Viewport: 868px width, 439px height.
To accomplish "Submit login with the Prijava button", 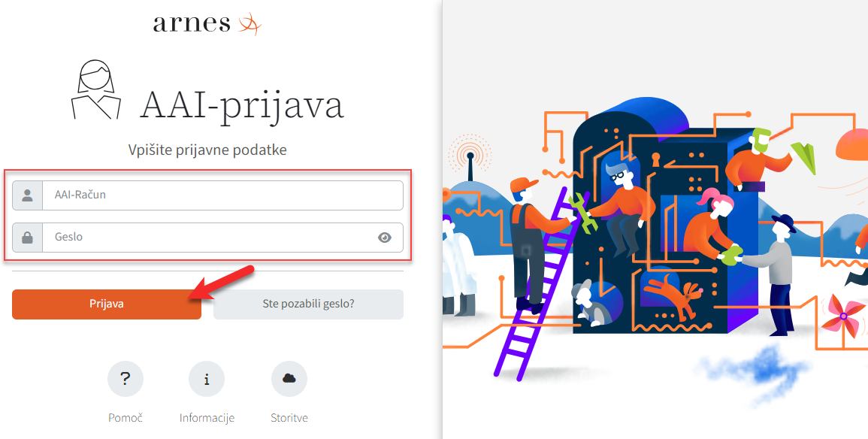I will pyautogui.click(x=106, y=304).
